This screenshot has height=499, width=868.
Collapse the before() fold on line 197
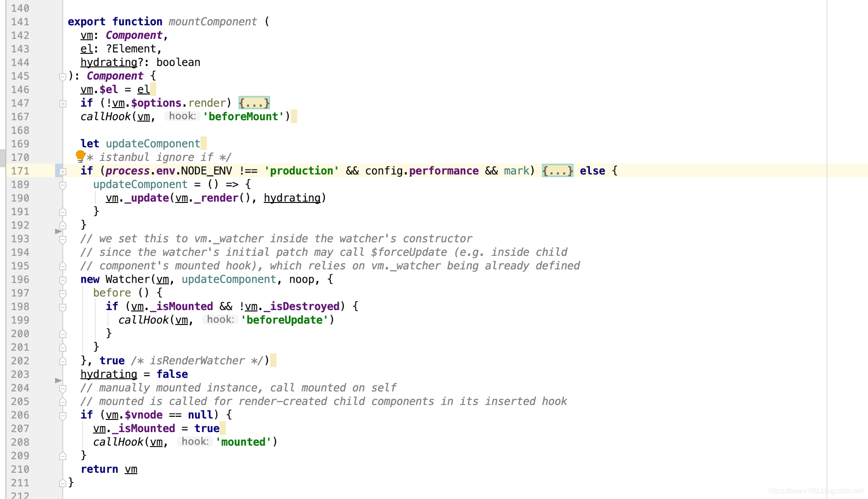tap(63, 294)
